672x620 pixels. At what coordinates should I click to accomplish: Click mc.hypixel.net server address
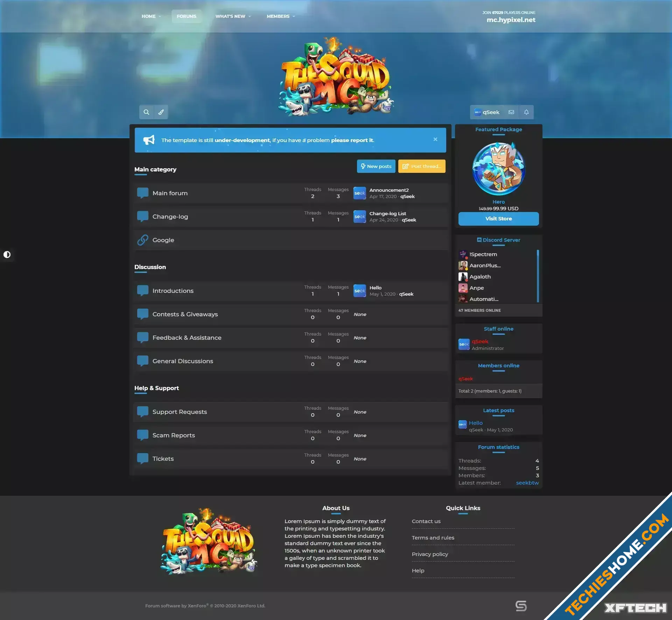(x=511, y=20)
